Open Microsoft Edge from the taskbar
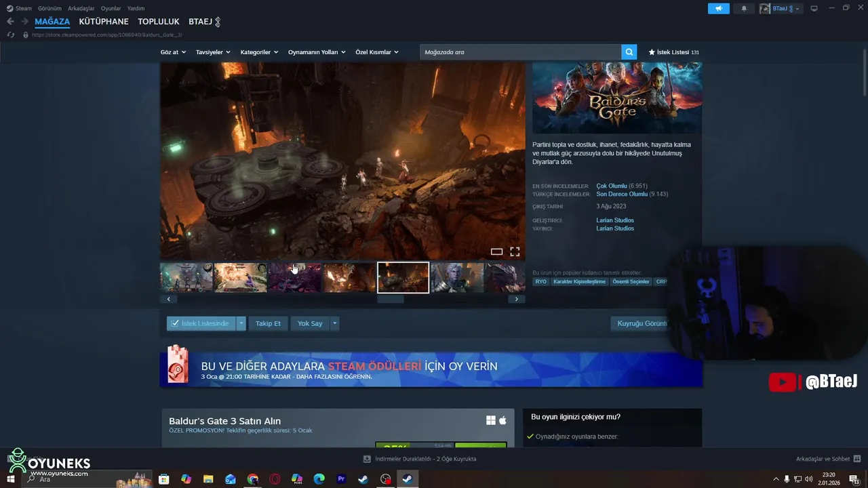Viewport: 868px width, 488px height. point(319,479)
